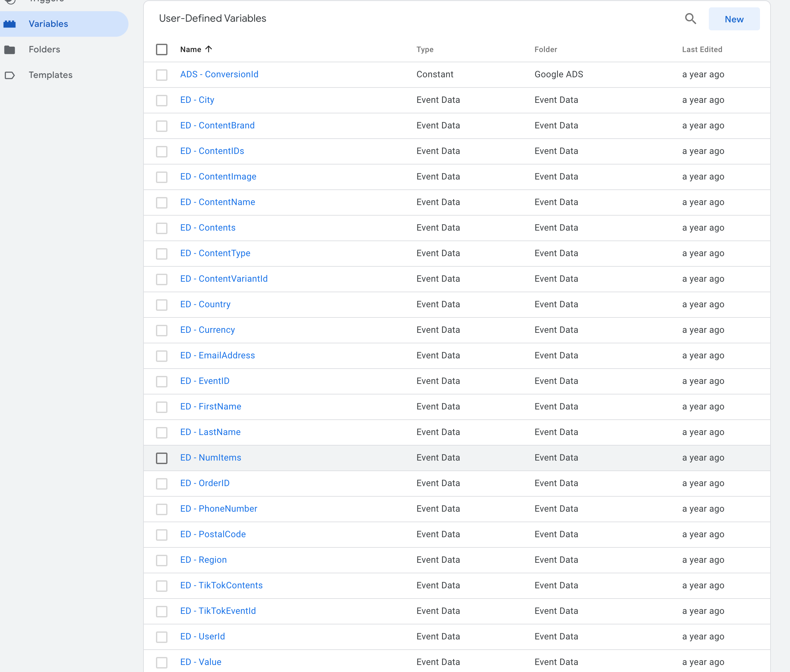Expand the Type column header dropdown
The width and height of the screenshot is (790, 672).
click(x=424, y=49)
